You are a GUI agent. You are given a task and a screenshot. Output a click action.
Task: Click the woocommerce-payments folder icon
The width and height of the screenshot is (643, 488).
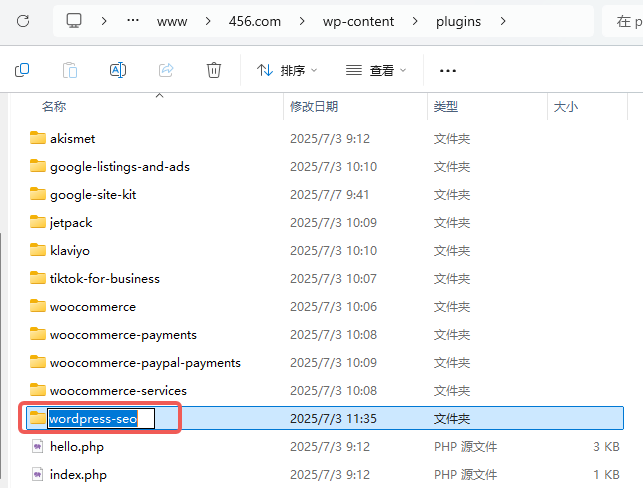pyautogui.click(x=38, y=334)
